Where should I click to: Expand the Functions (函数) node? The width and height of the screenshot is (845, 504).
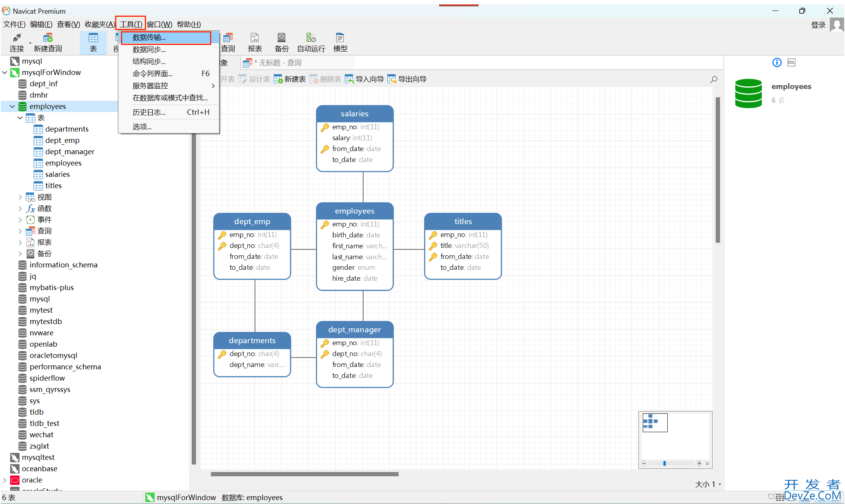(x=20, y=208)
